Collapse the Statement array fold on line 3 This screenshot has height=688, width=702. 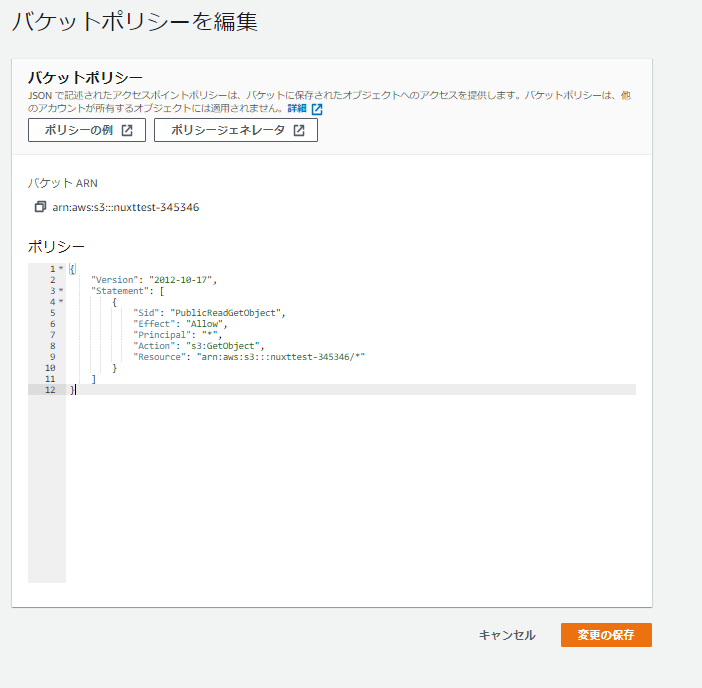pos(61,291)
